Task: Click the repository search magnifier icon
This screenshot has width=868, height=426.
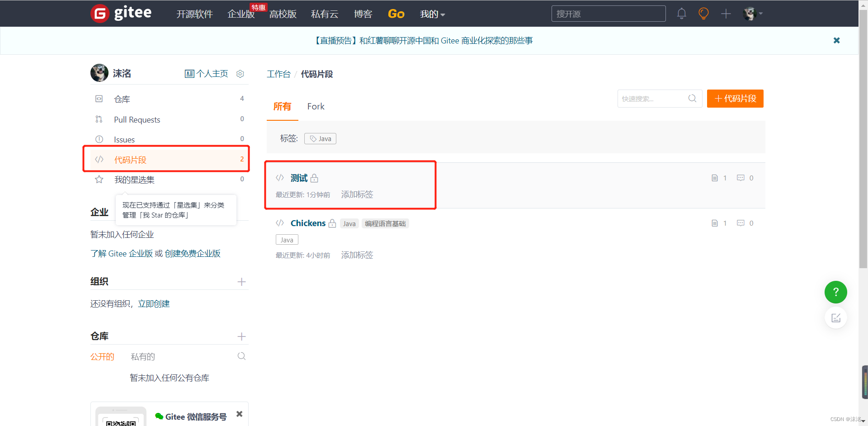Action: pos(241,356)
